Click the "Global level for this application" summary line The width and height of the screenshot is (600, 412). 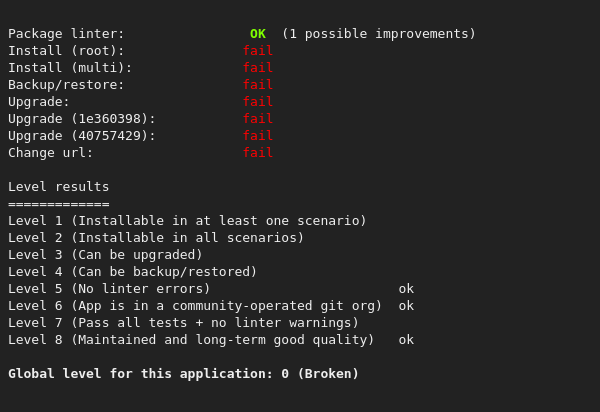click(x=183, y=374)
